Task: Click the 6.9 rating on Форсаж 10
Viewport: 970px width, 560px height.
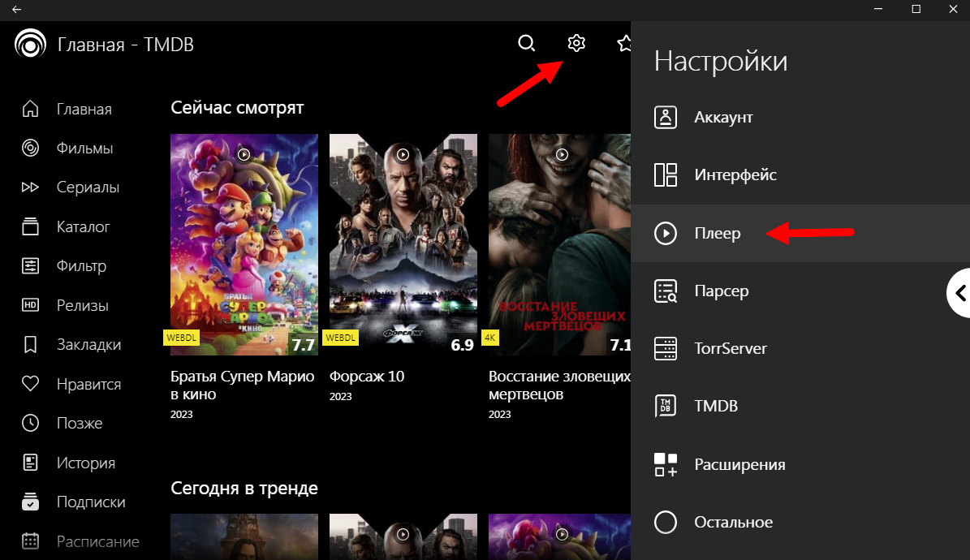Action: pyautogui.click(x=462, y=345)
